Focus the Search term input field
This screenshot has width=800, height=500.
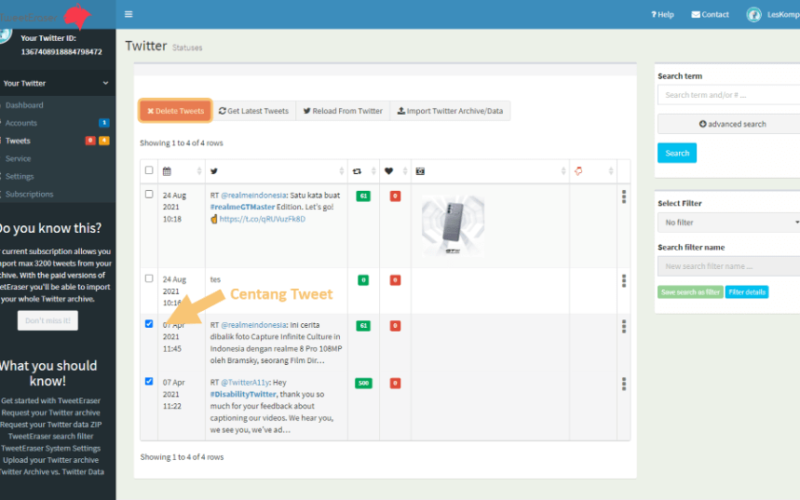pyautogui.click(x=729, y=95)
